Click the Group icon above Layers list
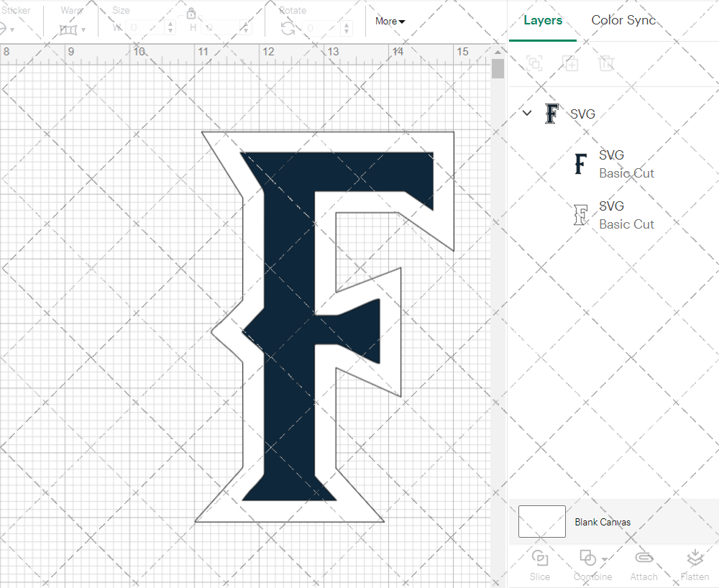719x588 pixels. pos(534,63)
